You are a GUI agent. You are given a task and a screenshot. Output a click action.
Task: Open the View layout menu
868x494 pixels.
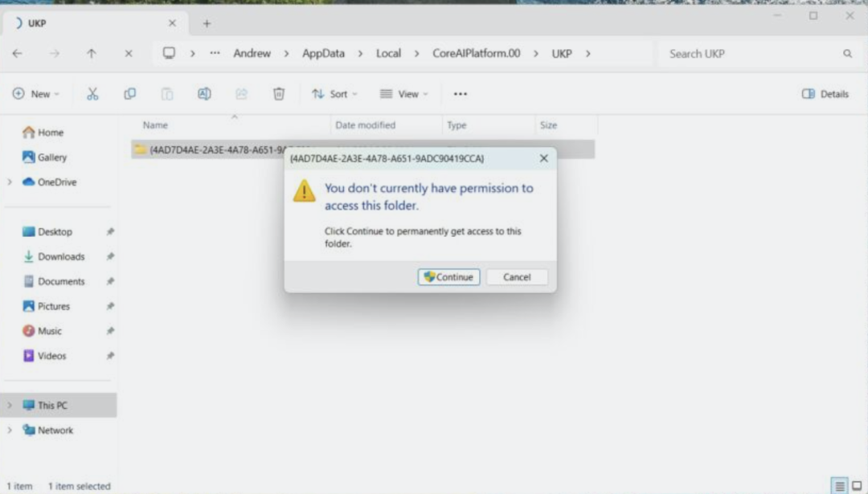point(403,93)
